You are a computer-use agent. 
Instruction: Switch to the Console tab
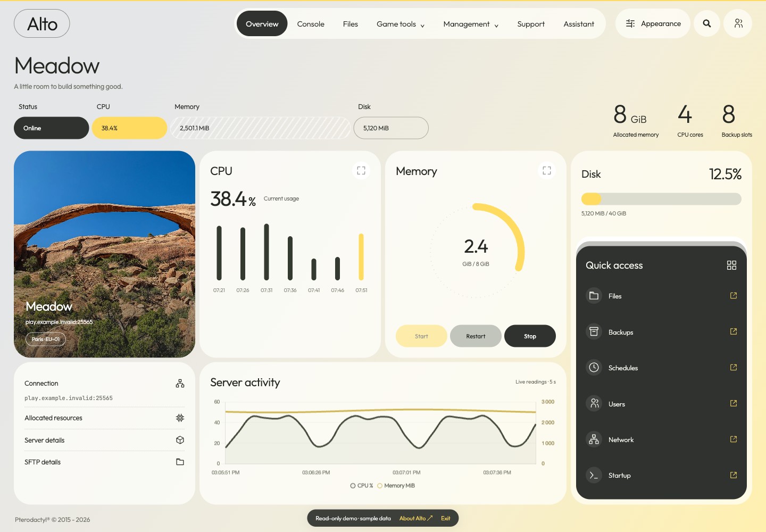[311, 24]
